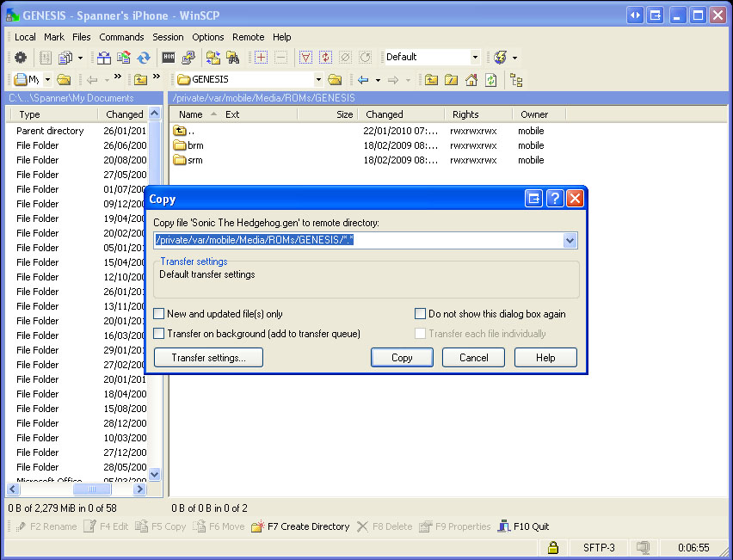Image resolution: width=733 pixels, height=560 pixels.
Task: Click local panel scroll right arrow
Action: coord(139,489)
